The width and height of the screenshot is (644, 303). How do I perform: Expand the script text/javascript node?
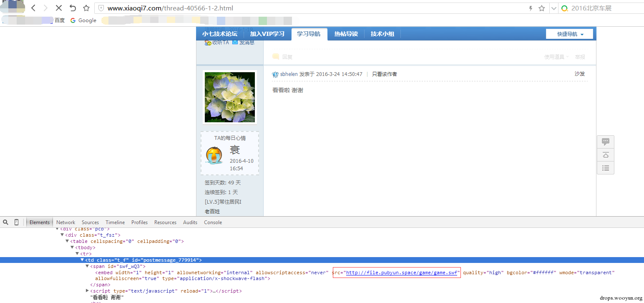[87, 291]
